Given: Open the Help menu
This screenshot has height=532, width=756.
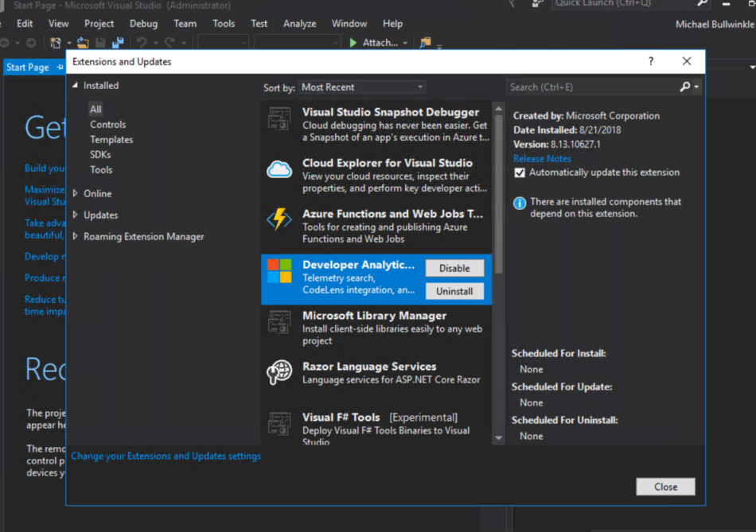Looking at the screenshot, I should tap(392, 24).
